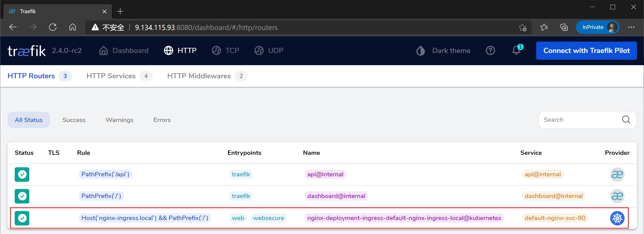Open notifications bell icon
The image size is (644, 234).
(x=517, y=50)
